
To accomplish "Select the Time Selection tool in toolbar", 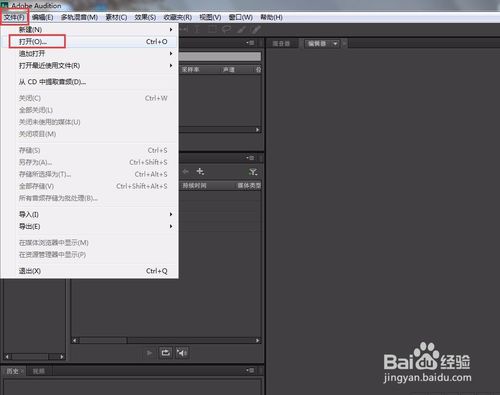I will pyautogui.click(x=197, y=29).
